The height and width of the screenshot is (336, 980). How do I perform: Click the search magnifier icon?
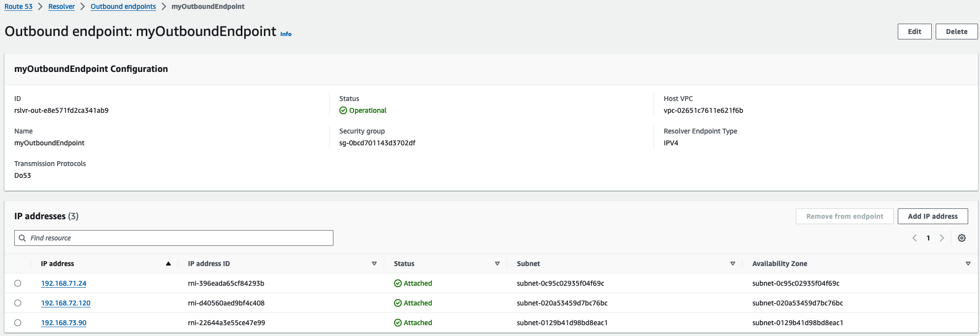(x=22, y=238)
